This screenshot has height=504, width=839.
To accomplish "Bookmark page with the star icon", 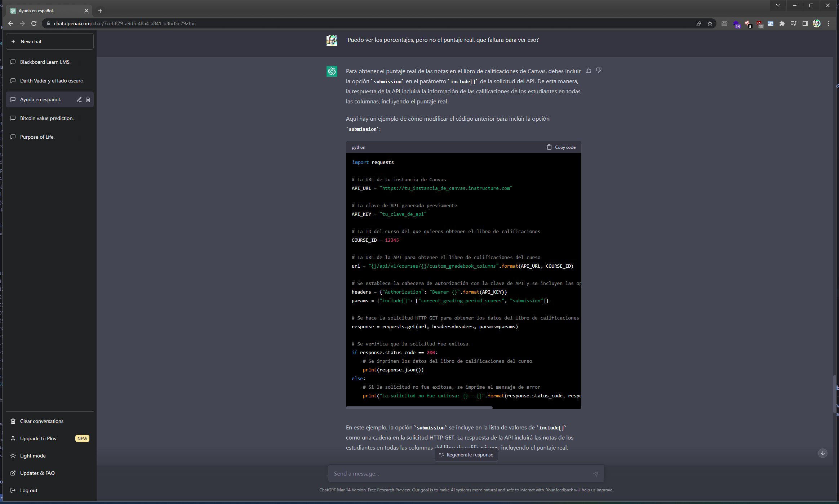I will 710,23.
